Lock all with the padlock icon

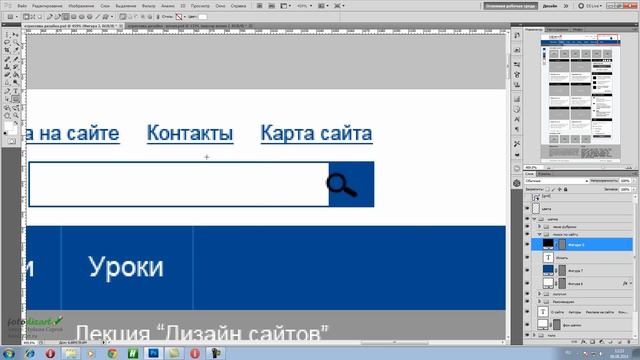tap(566, 189)
